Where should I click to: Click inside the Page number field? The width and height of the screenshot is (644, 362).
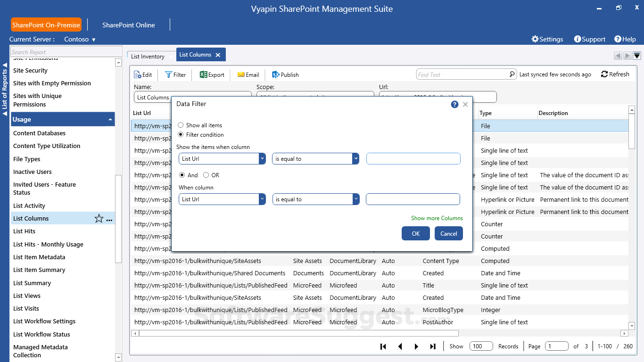[556, 346]
